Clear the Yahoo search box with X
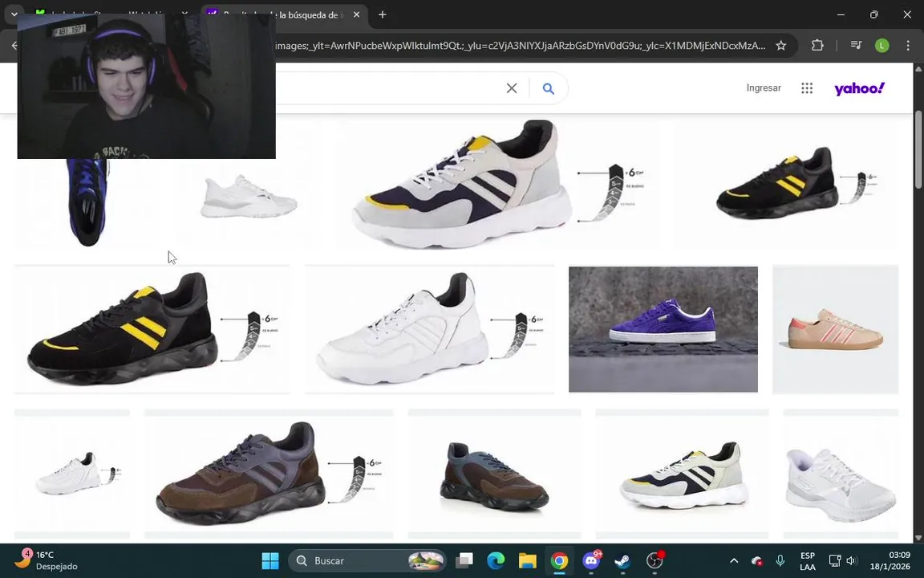Screen dimensions: 924x578 tap(512, 88)
